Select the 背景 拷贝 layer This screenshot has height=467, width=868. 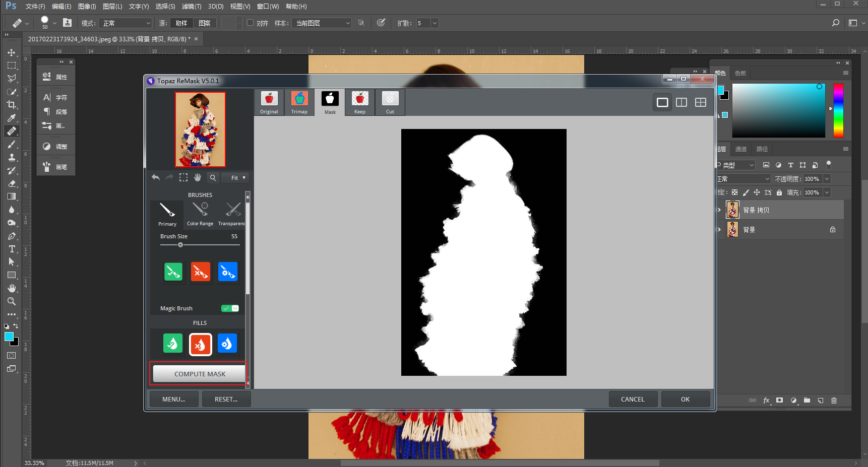point(780,210)
